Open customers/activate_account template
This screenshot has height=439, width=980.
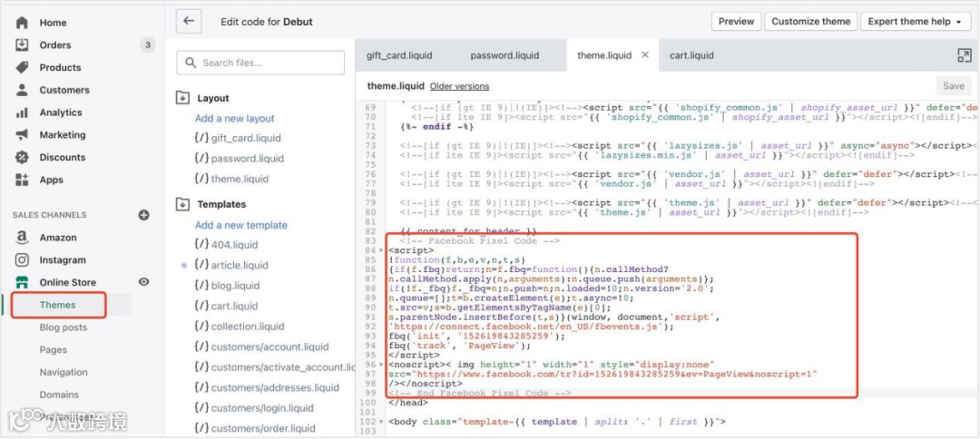pyautogui.click(x=283, y=367)
